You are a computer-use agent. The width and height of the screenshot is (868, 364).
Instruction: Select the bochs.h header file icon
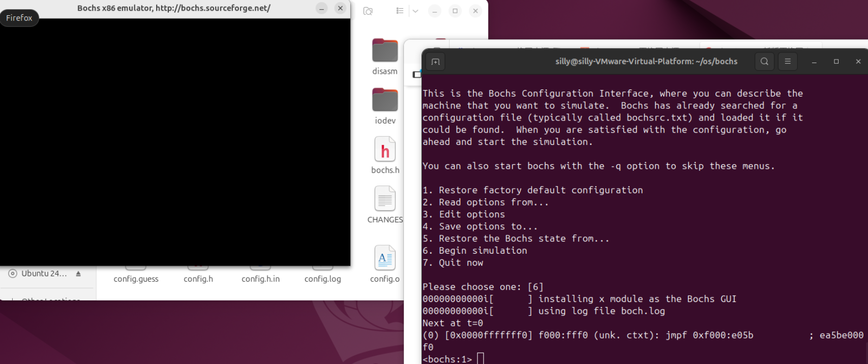pyautogui.click(x=385, y=149)
